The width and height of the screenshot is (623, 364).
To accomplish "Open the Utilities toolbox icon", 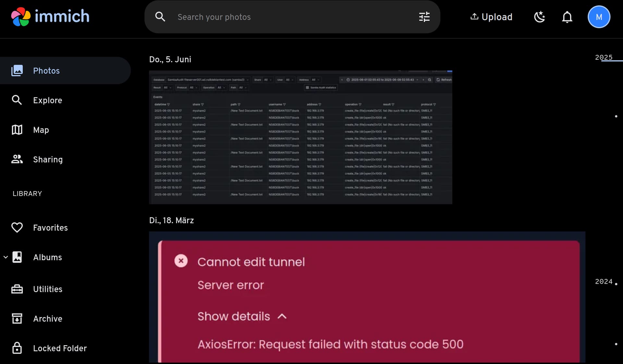I will pos(17,289).
